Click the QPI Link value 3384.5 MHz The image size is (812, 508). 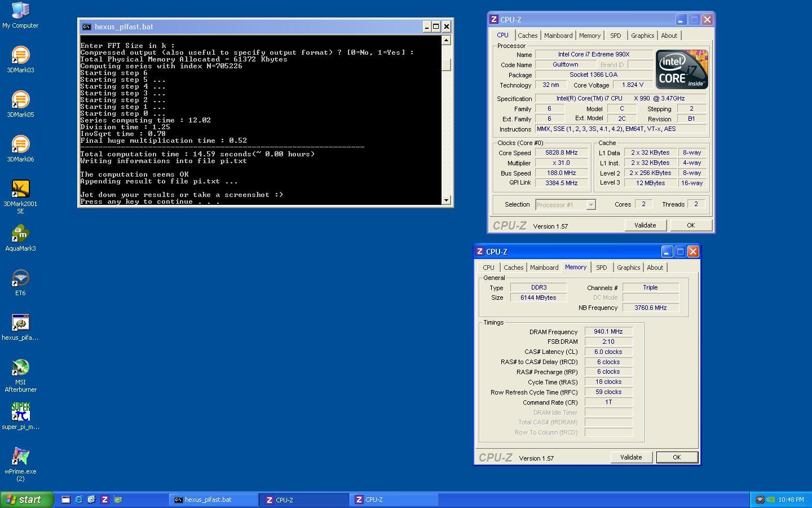[561, 183]
